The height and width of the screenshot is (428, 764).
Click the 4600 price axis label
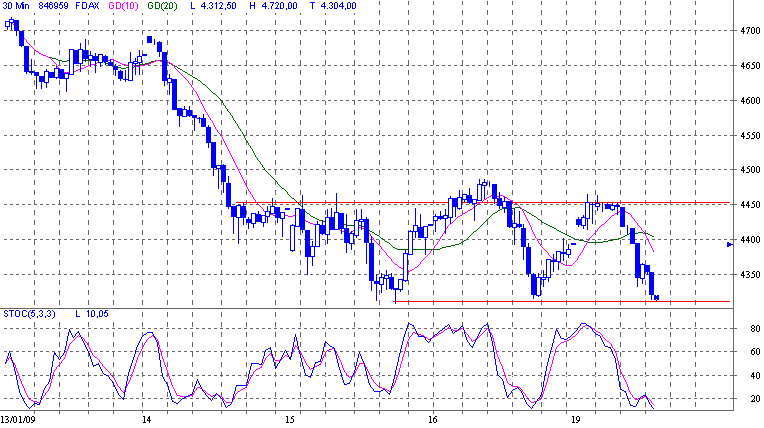(x=750, y=100)
